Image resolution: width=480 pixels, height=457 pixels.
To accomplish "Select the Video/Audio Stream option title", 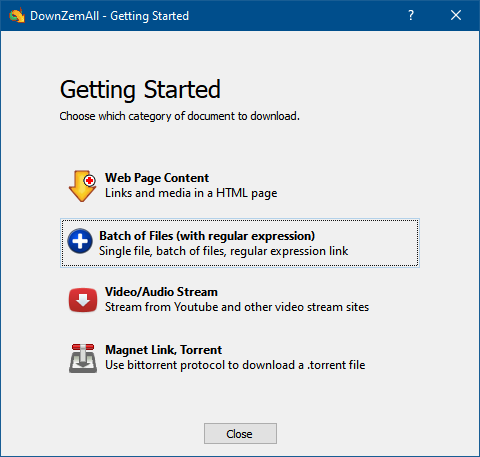I will 161,292.
